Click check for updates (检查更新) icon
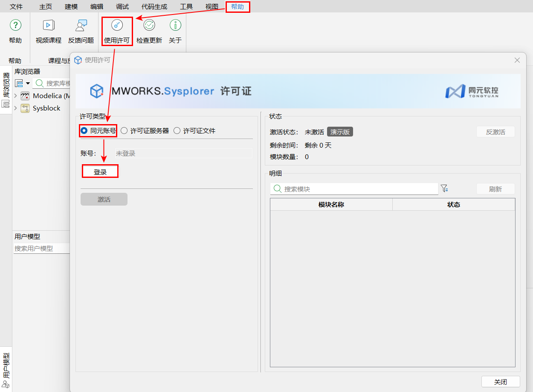Screen dimensions: 533x392 pyautogui.click(x=149, y=26)
